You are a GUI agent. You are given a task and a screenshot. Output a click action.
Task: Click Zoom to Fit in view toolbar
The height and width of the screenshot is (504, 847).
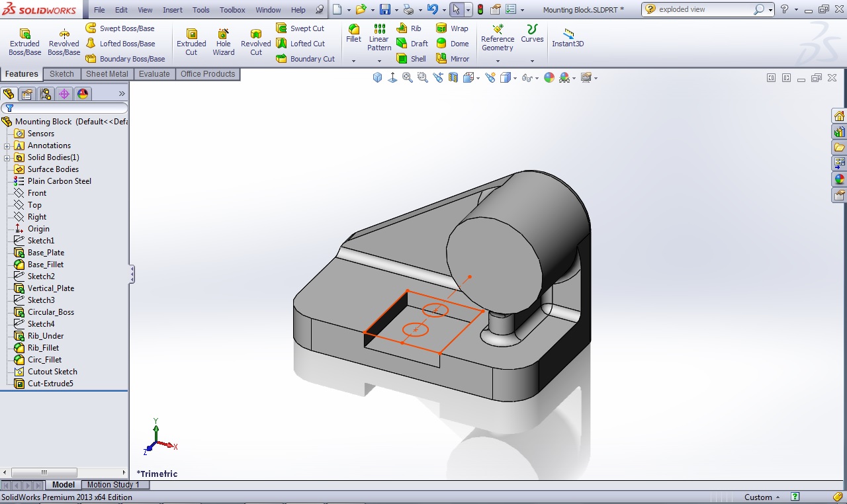pos(408,77)
